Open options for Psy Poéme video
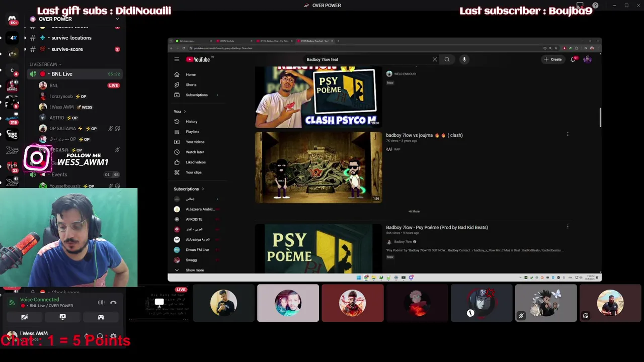 click(x=568, y=227)
